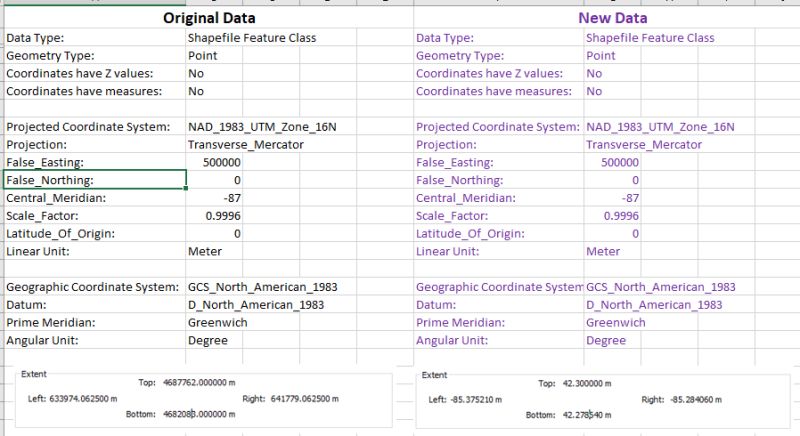Select New Data 'Datum:' label
This screenshot has width=800, height=436.
coord(499,305)
